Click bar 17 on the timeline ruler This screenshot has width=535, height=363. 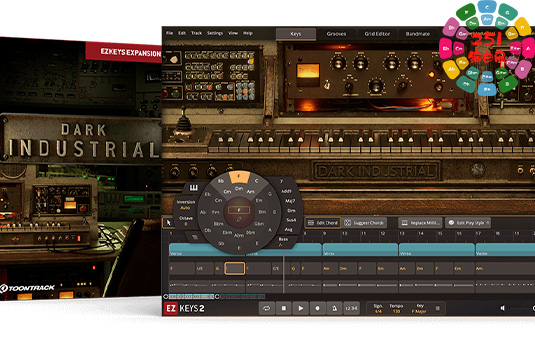(x=478, y=233)
